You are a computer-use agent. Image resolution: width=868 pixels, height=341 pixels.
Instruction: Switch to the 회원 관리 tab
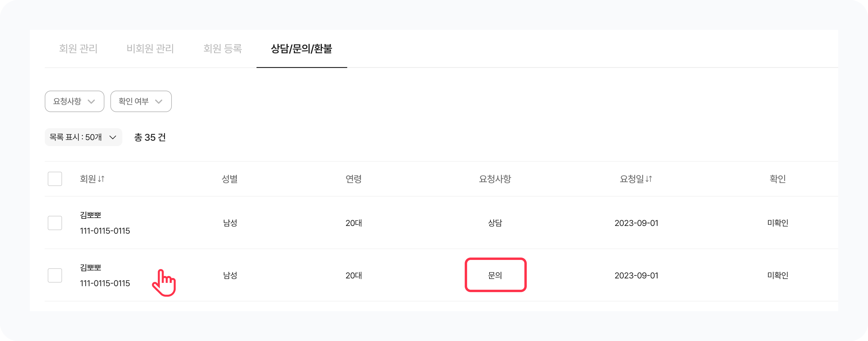[78, 49]
